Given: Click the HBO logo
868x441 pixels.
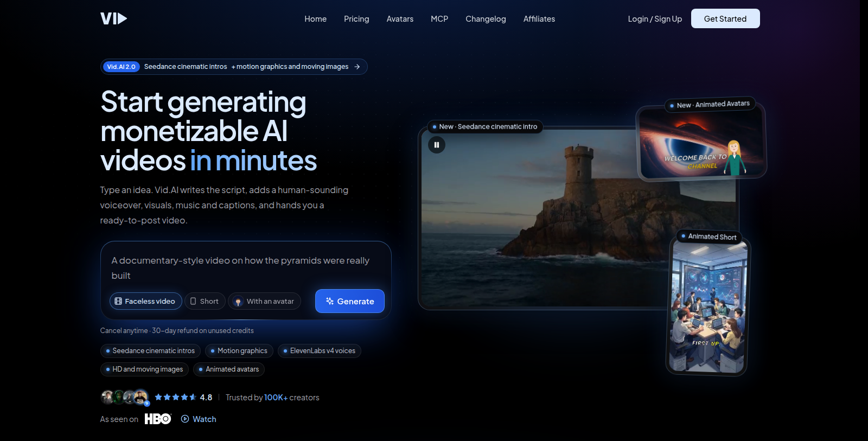Looking at the screenshot, I should point(158,419).
